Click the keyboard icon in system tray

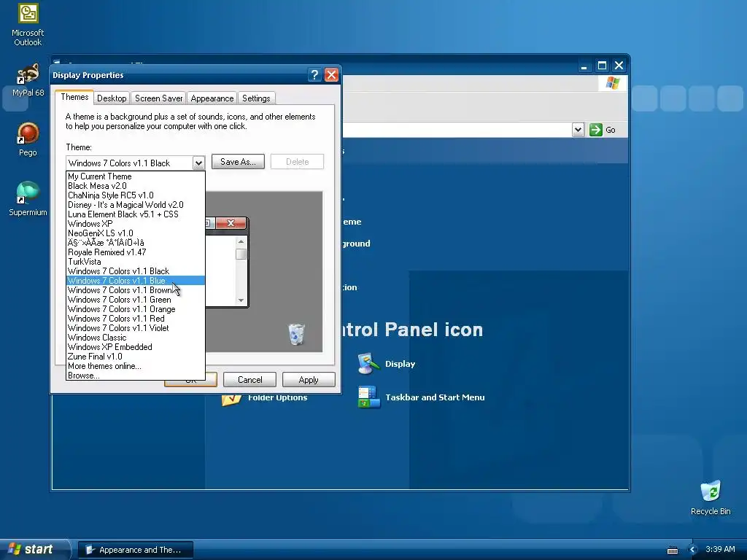click(672, 550)
